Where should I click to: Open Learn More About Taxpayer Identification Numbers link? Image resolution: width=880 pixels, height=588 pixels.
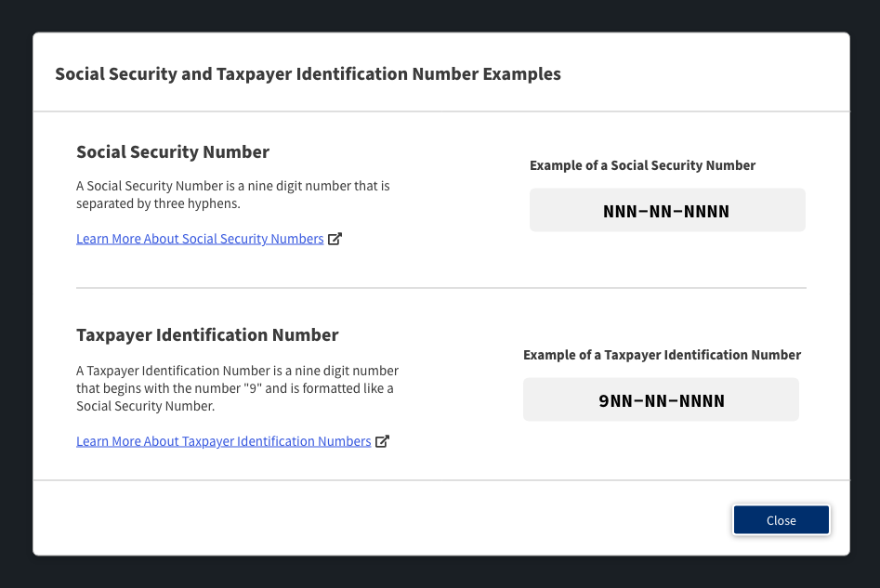223,441
